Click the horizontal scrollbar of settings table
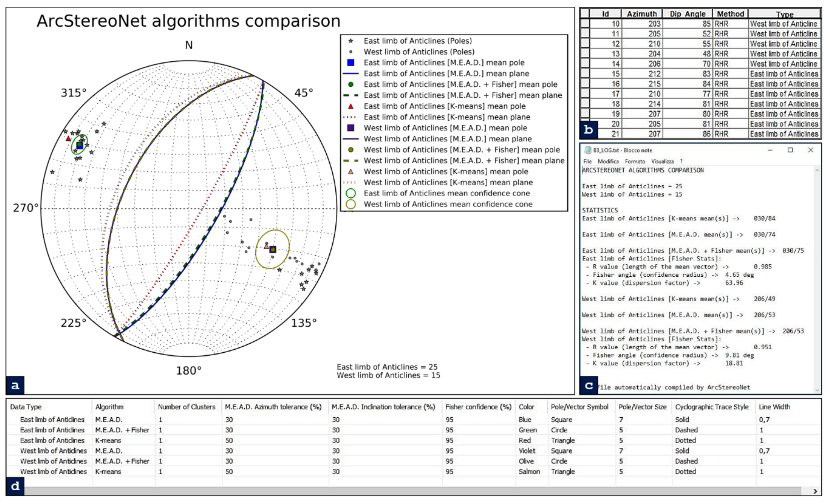This screenshot has width=830, height=504. [412, 491]
